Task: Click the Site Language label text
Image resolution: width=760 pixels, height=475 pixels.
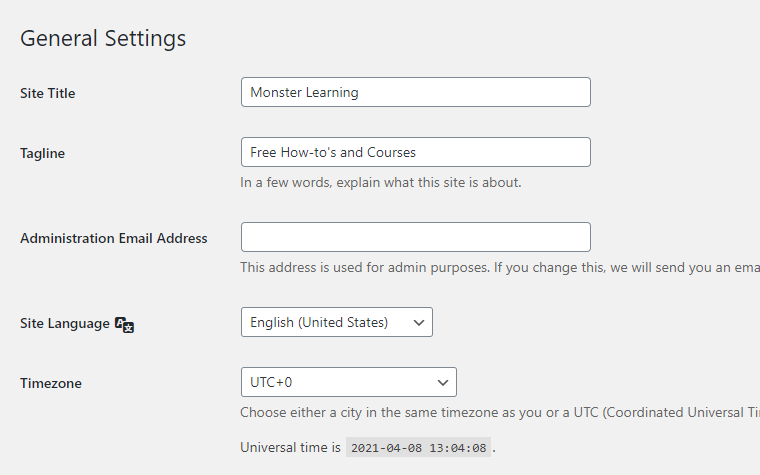Action: tap(65, 323)
